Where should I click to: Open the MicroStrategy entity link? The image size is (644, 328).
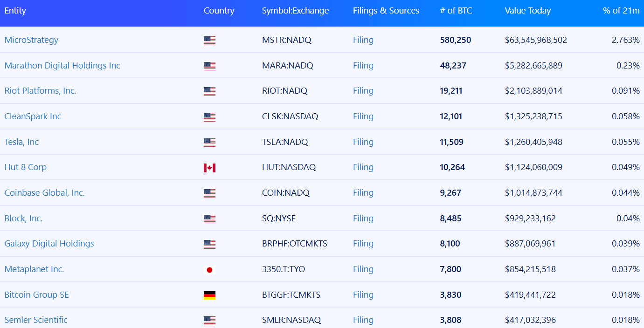pyautogui.click(x=31, y=40)
